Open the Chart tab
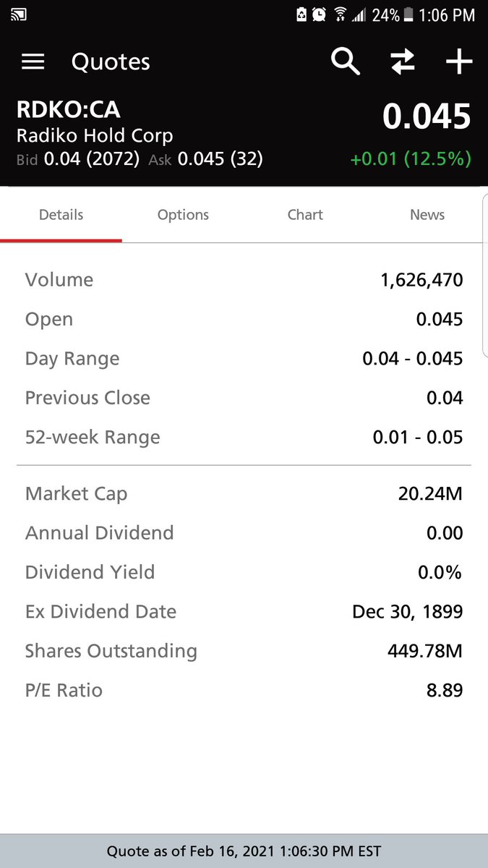 (305, 215)
